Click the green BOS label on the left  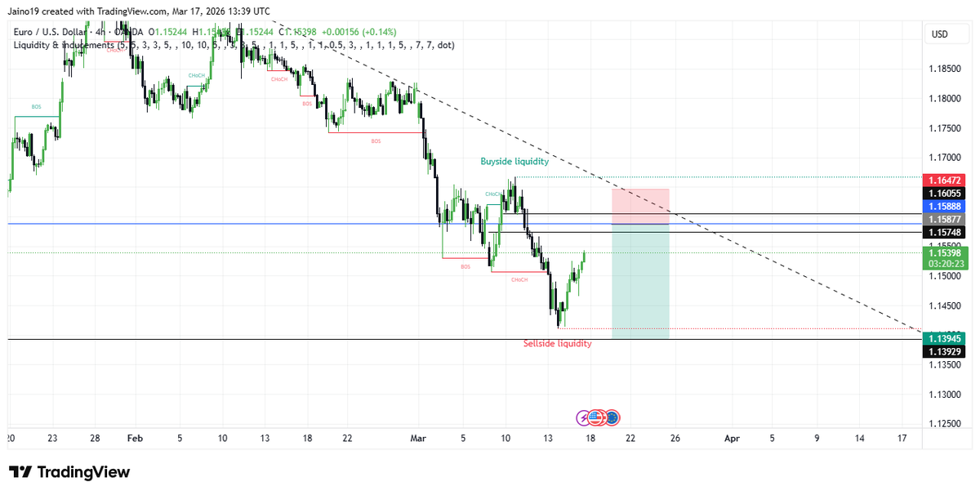pyautogui.click(x=36, y=106)
